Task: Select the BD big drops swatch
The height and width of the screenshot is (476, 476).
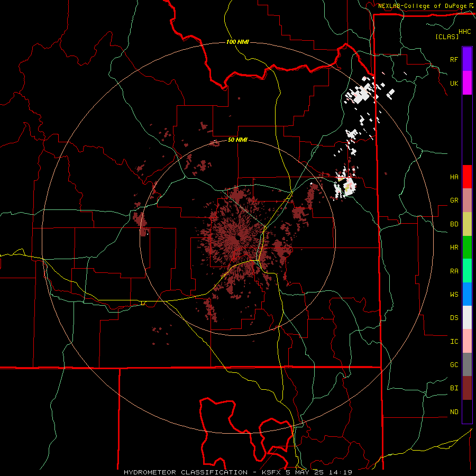Action: (x=467, y=224)
